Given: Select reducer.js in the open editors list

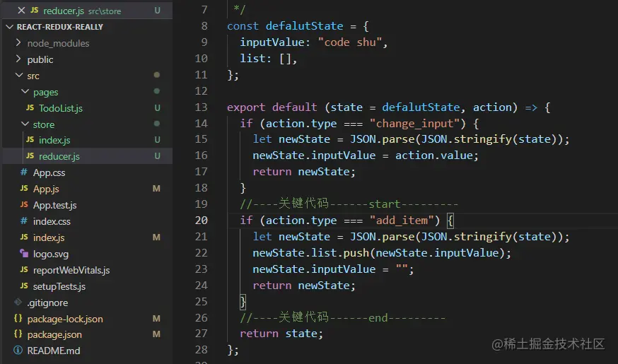Looking at the screenshot, I should pos(87,11).
